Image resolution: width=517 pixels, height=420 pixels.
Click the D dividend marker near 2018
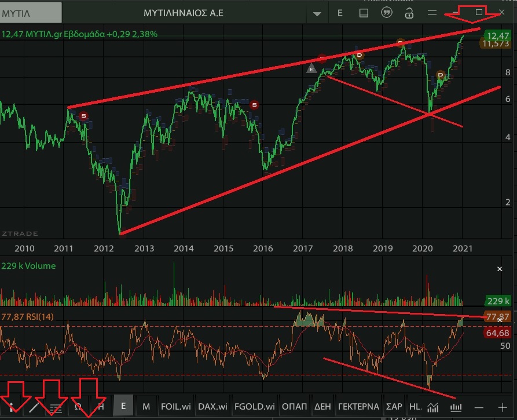(x=360, y=55)
